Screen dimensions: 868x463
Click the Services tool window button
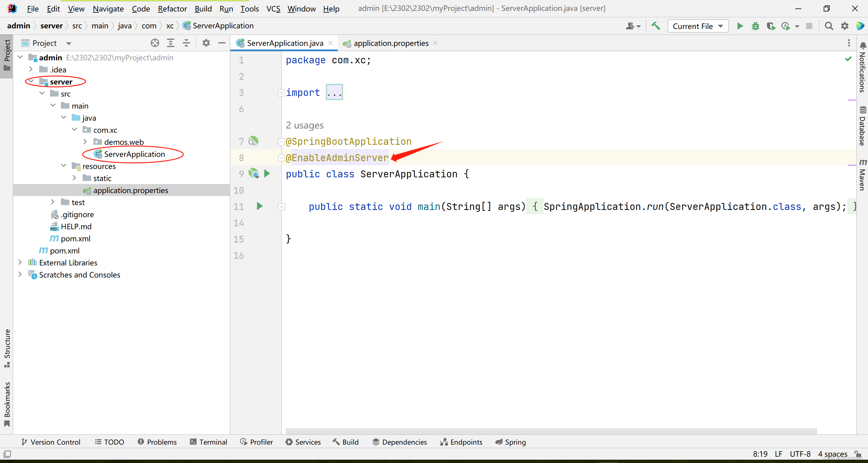[303, 442]
